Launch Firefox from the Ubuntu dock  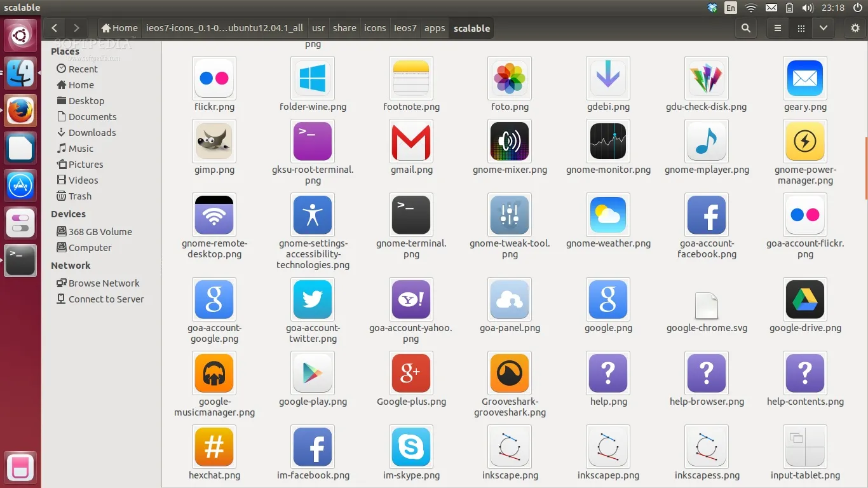(20, 111)
